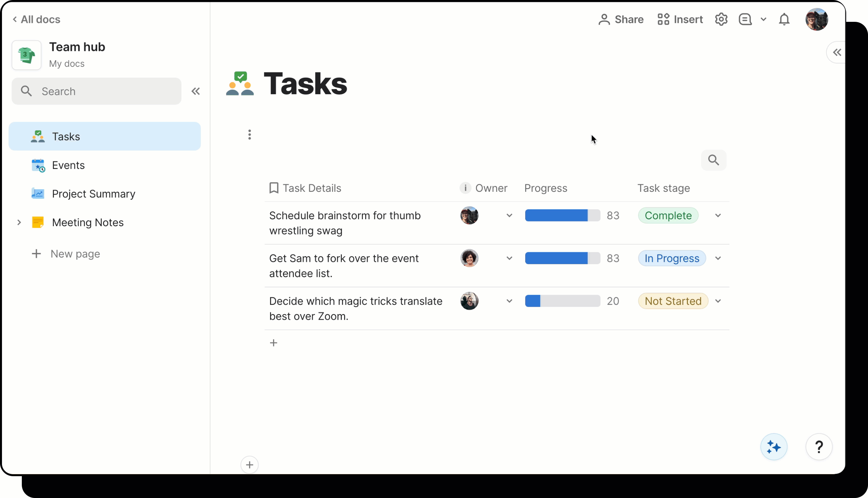The width and height of the screenshot is (868, 498).
Task: Open the Project Summary page
Action: coord(93,194)
